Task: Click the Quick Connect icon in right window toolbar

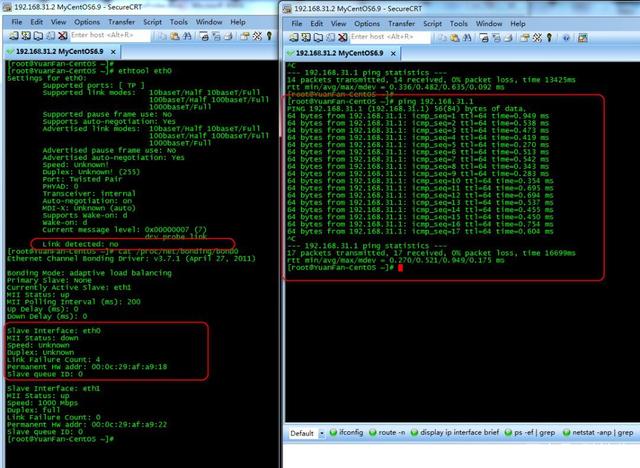Action: point(306,38)
